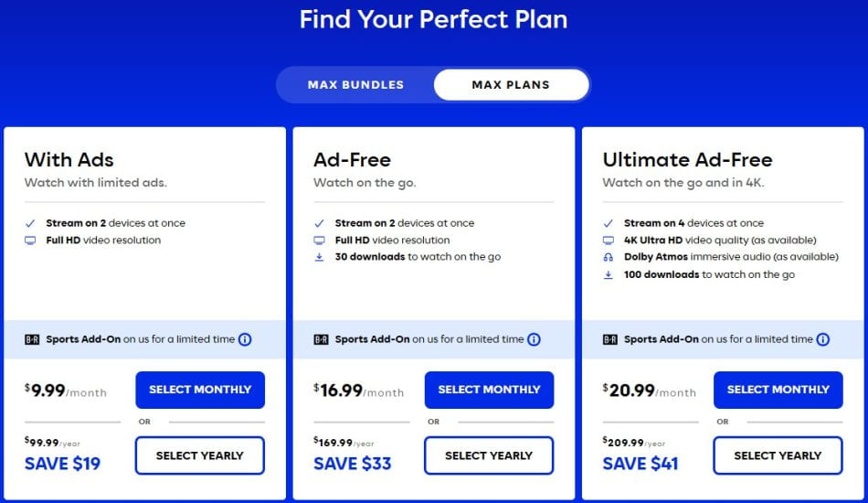Screen dimensions: 868x503
Task: Click B/R logo in Ad-Free card
Action: 322,339
